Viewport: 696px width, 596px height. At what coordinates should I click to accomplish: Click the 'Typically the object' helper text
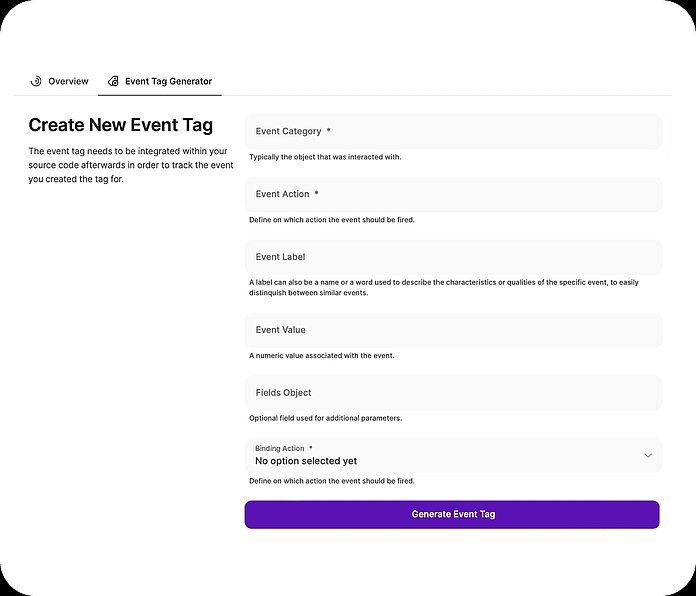325,157
